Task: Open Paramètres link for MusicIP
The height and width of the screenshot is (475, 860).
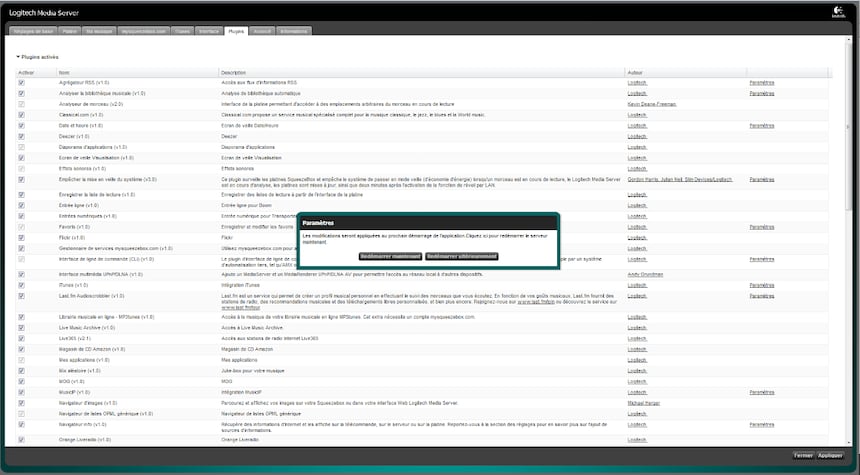Action: (x=762, y=393)
